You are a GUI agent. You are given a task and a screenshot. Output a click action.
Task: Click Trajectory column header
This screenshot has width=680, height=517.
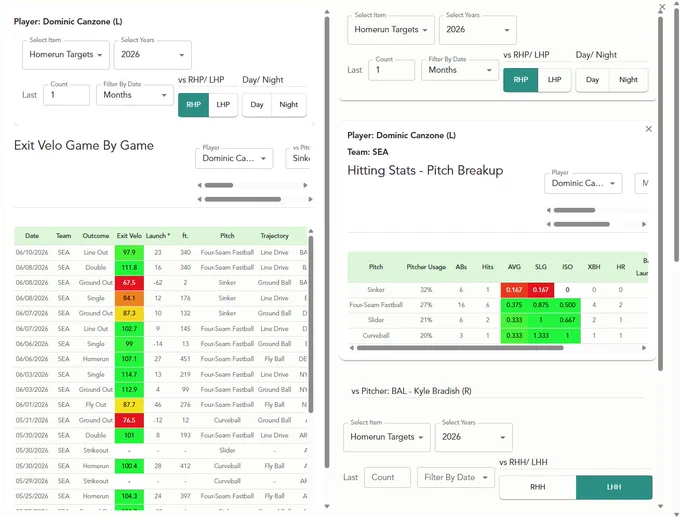(x=274, y=236)
